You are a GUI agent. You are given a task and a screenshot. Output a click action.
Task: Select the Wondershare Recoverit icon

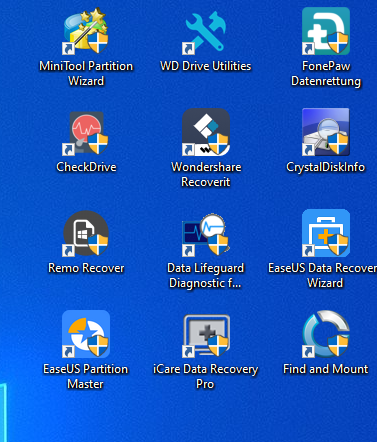click(x=206, y=132)
